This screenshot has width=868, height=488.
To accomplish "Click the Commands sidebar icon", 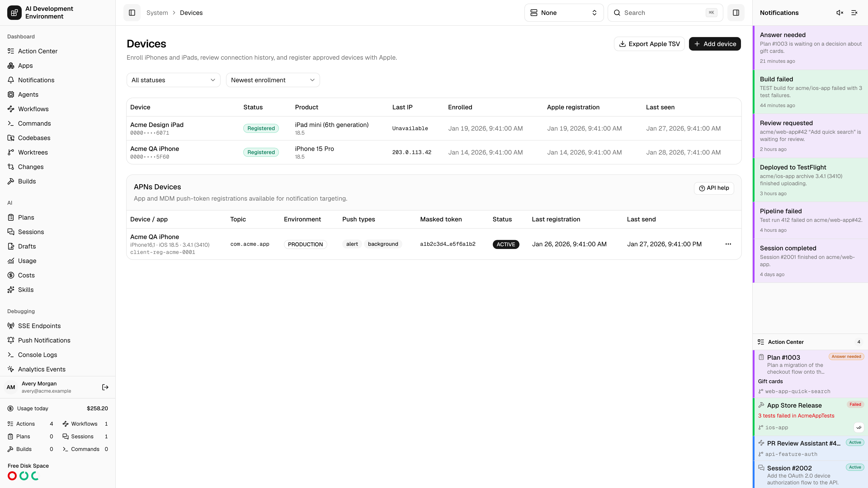I will pyautogui.click(x=11, y=124).
